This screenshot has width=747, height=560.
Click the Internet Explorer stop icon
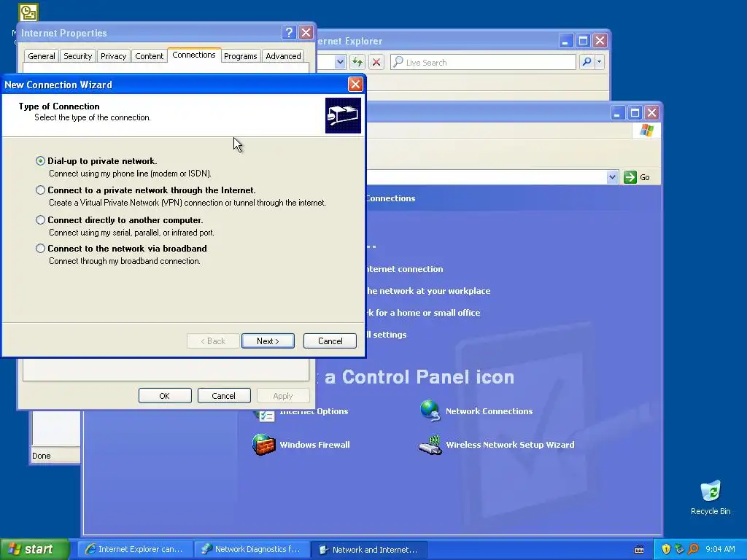coord(376,62)
